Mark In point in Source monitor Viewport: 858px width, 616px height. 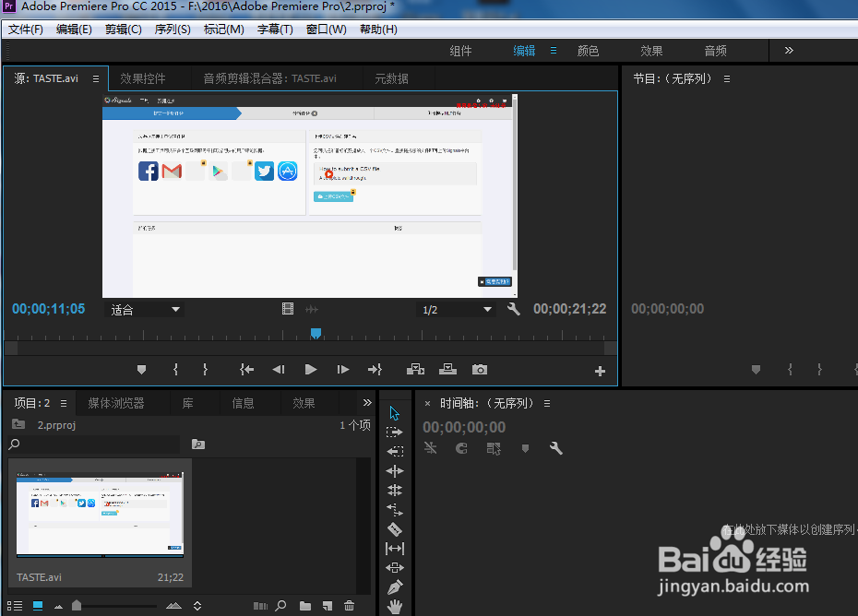175,370
